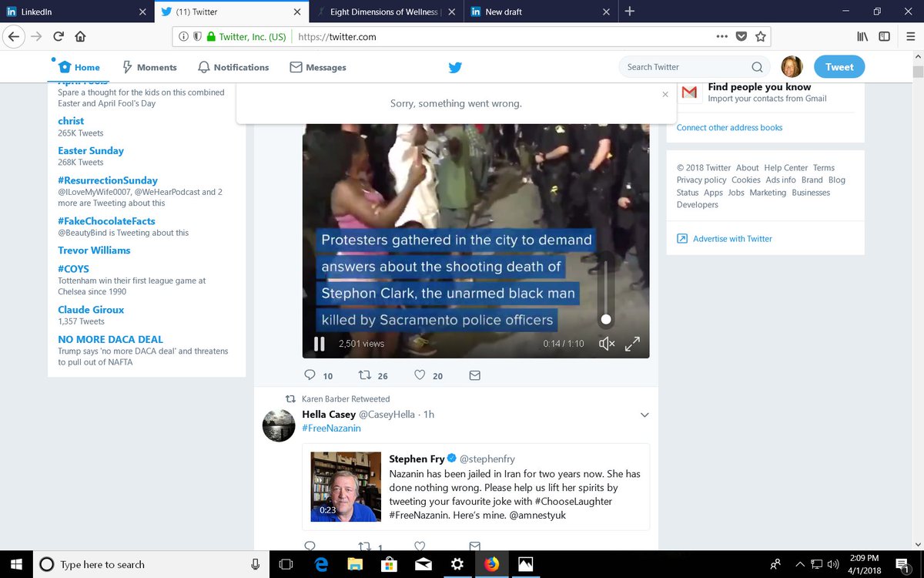Click the address bar URL
The image size is (924, 578).
click(336, 36)
